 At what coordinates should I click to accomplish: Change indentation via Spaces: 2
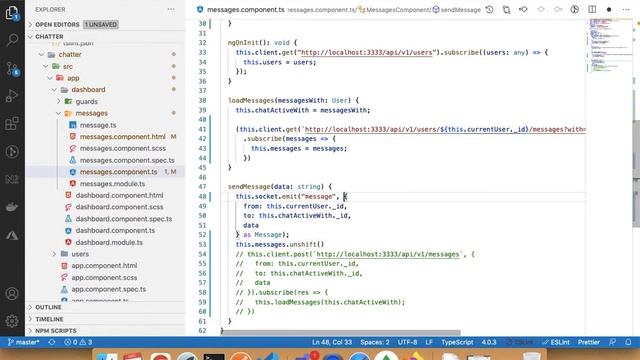tap(375, 342)
